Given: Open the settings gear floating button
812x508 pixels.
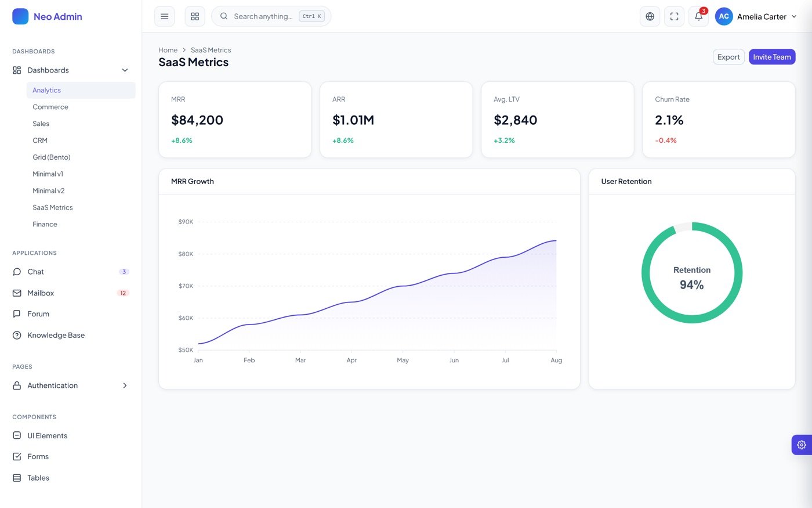Looking at the screenshot, I should coord(802,445).
